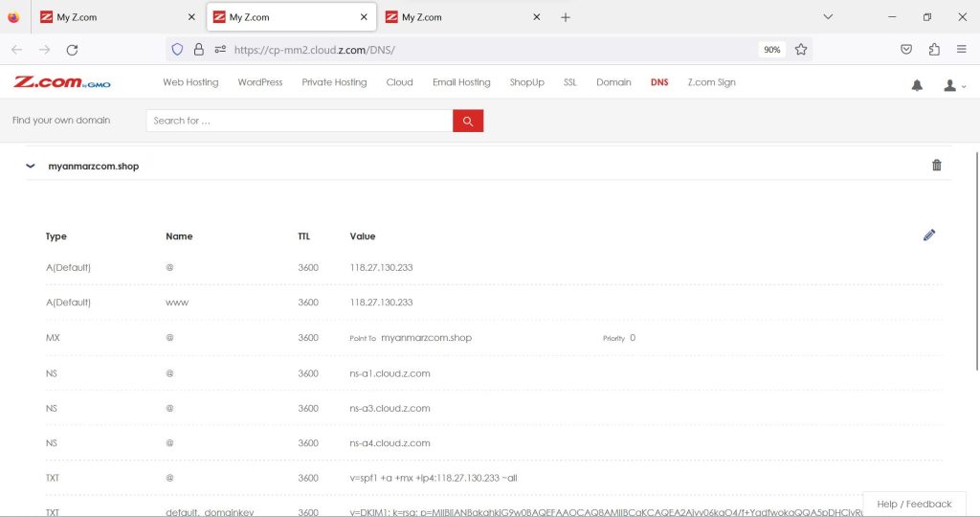980x517 pixels.
Task: View site security padlock info
Action: (199, 50)
